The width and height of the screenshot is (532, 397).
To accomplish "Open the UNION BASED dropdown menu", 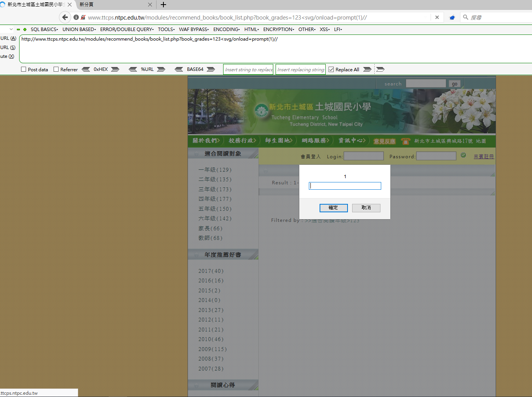I will point(79,30).
